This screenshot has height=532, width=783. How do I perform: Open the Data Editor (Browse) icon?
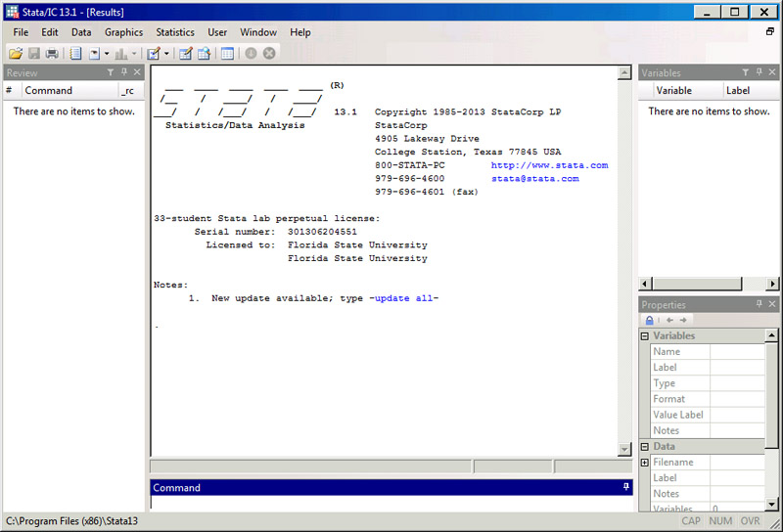[x=204, y=53]
